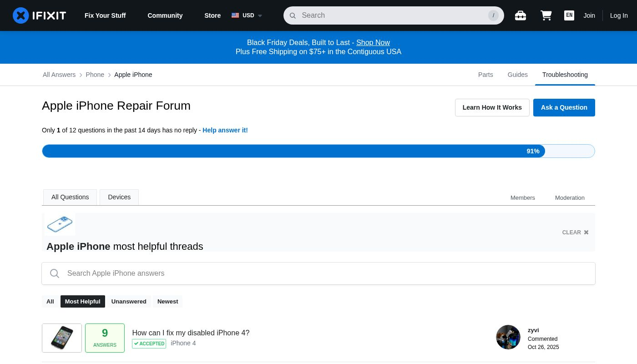Click the magnifier icon in the top search bar
This screenshot has width=637, height=364.
point(293,15)
